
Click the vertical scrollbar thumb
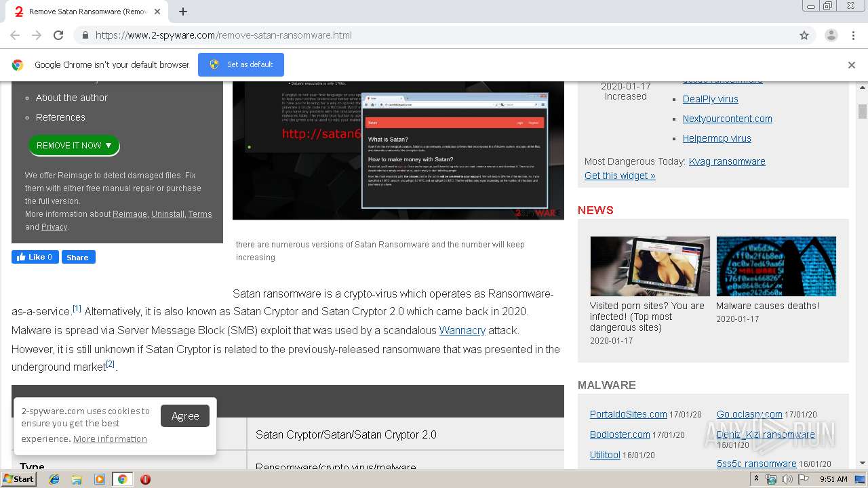click(863, 111)
